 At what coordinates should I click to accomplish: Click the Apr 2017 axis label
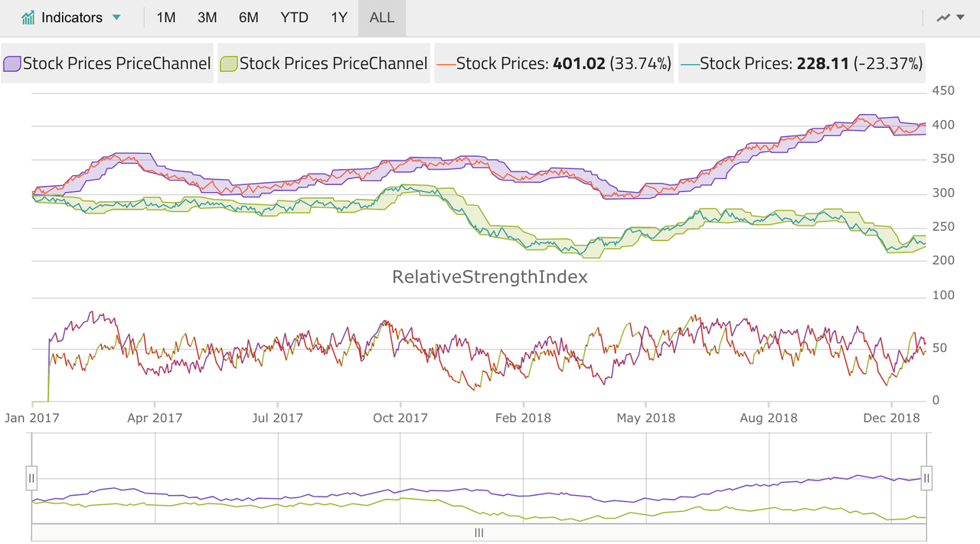(155, 418)
